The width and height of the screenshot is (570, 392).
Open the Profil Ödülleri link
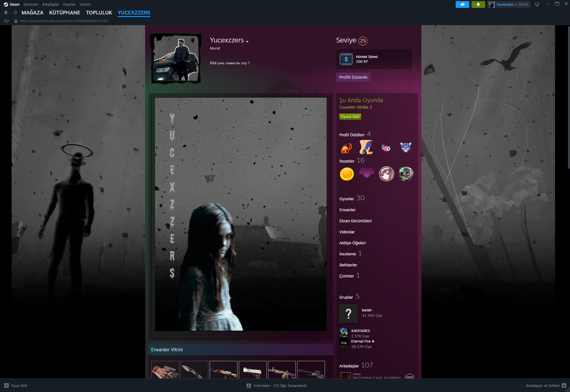(352, 135)
